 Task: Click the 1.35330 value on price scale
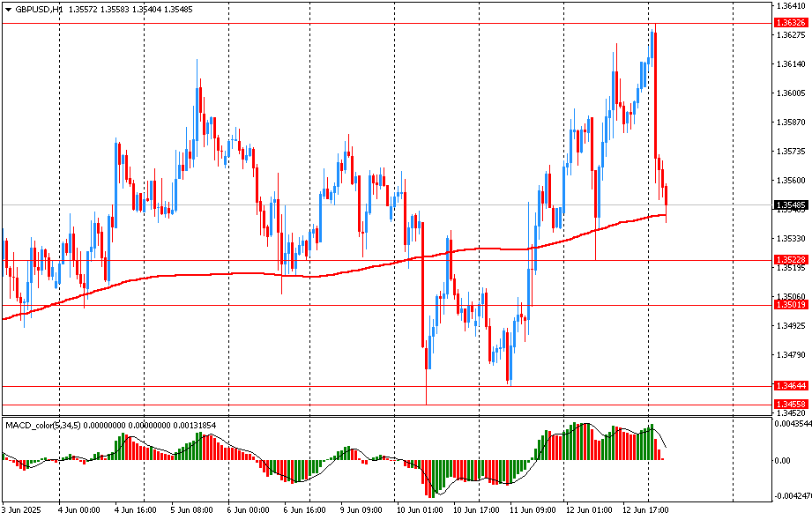[790, 239]
